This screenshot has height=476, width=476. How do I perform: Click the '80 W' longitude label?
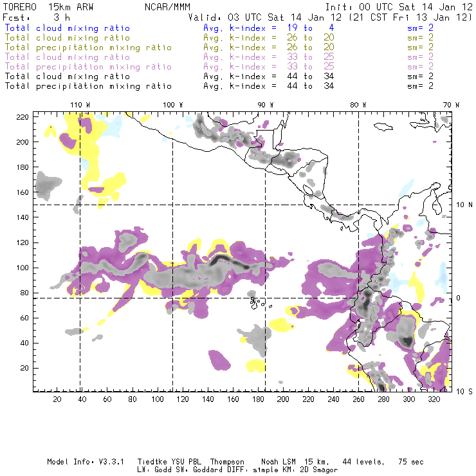[x=358, y=105]
